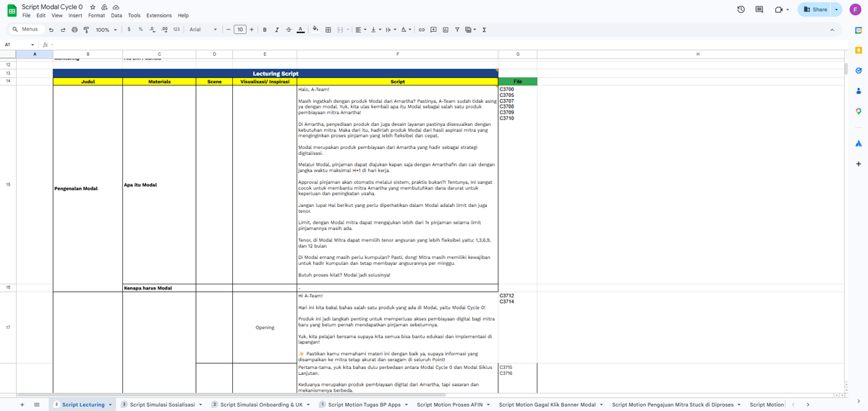Select the Pengenalan Modal cell
868x411 pixels.
88,188
